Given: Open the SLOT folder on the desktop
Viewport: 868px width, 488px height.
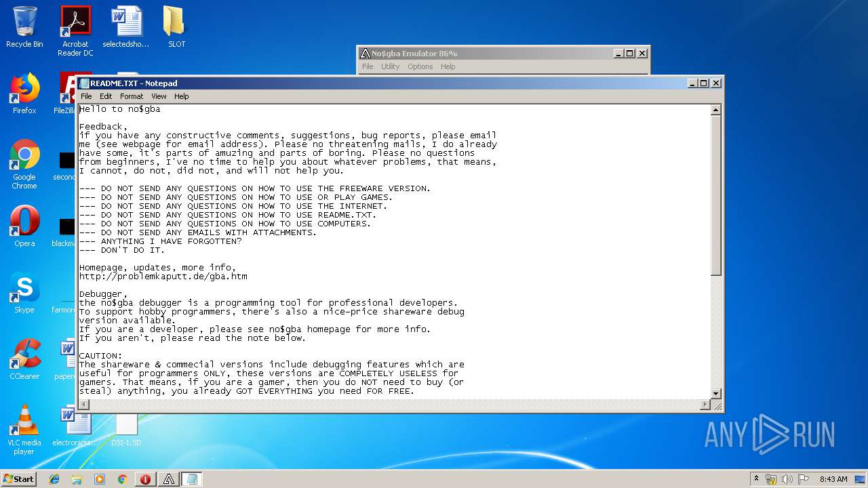Looking at the screenshot, I should (176, 27).
